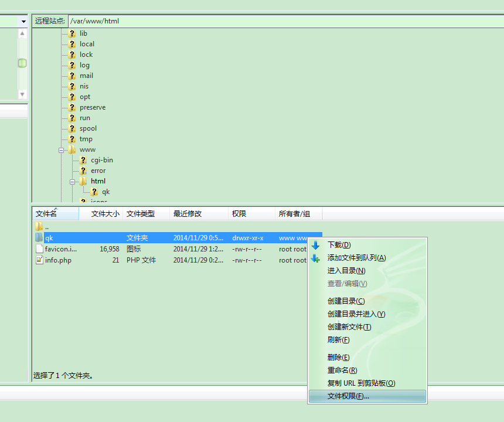Click the 'html' open folder icon

pyautogui.click(x=83, y=181)
